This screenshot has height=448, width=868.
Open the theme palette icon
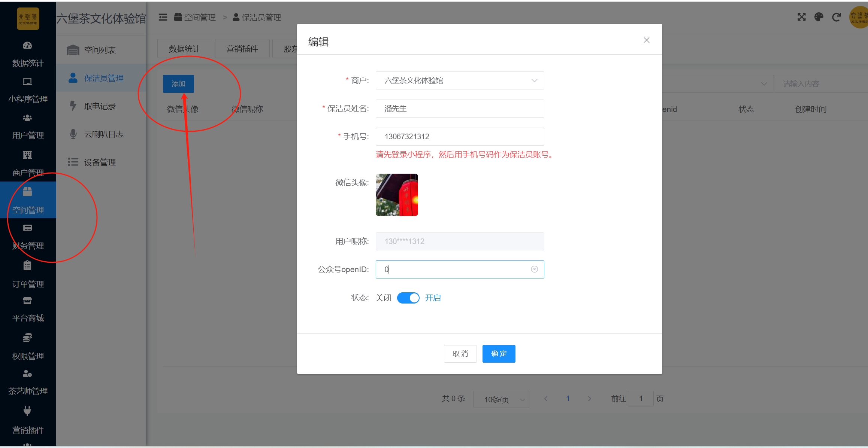(819, 17)
